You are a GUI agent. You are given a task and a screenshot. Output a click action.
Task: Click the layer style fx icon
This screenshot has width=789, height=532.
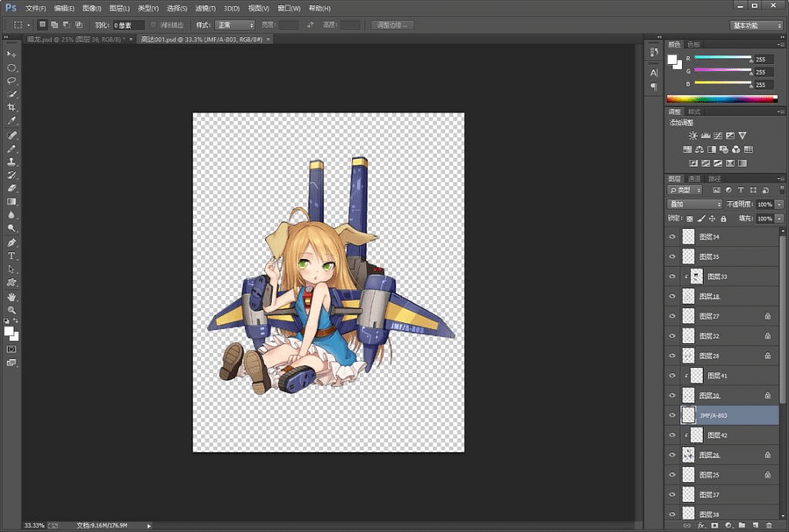tap(701, 526)
